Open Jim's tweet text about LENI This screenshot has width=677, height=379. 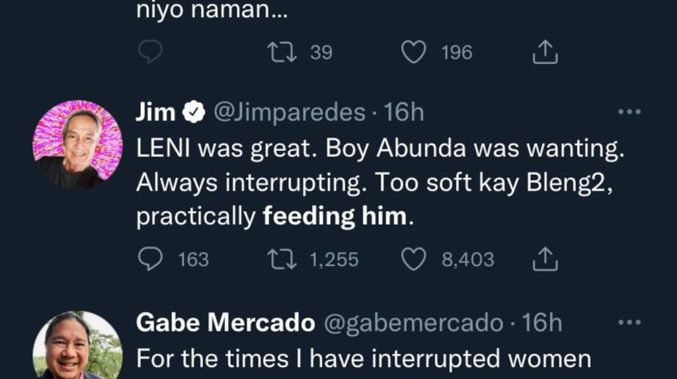click(x=380, y=182)
